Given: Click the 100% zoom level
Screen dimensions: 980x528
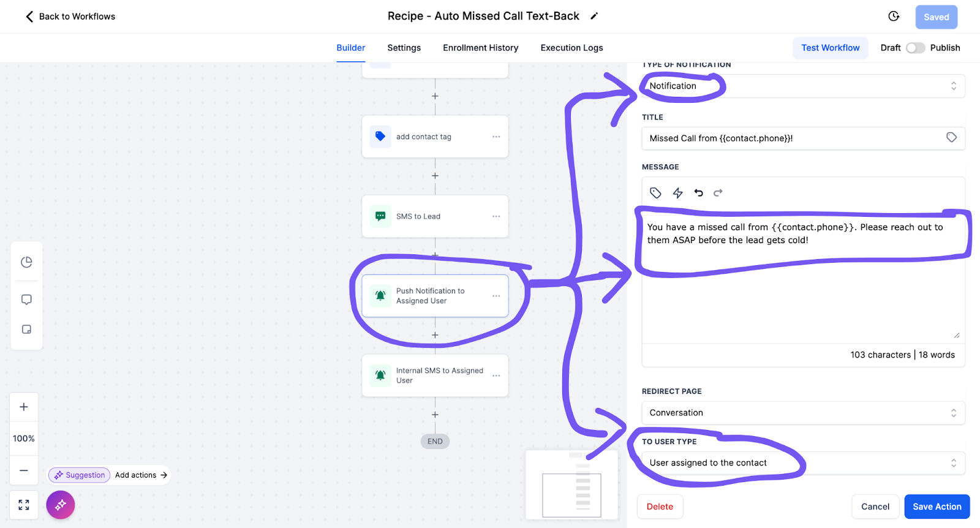Looking at the screenshot, I should click(x=24, y=439).
